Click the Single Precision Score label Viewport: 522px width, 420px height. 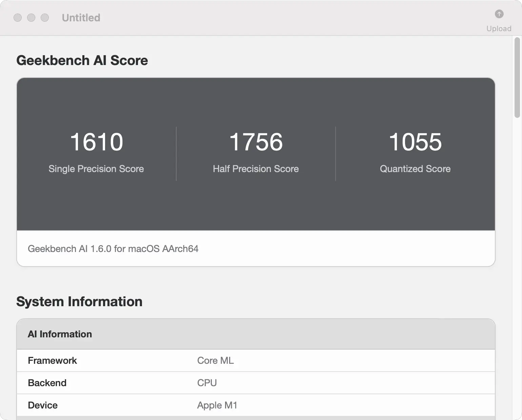pyautogui.click(x=96, y=169)
